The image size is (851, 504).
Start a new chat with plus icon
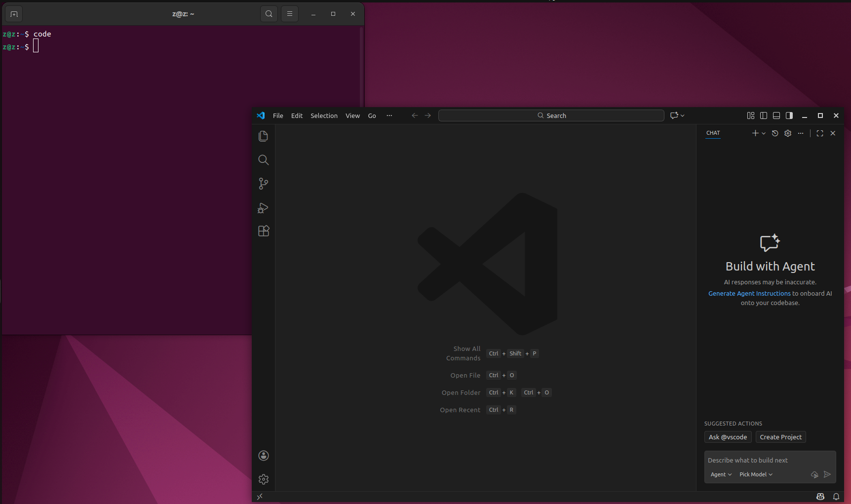click(755, 133)
